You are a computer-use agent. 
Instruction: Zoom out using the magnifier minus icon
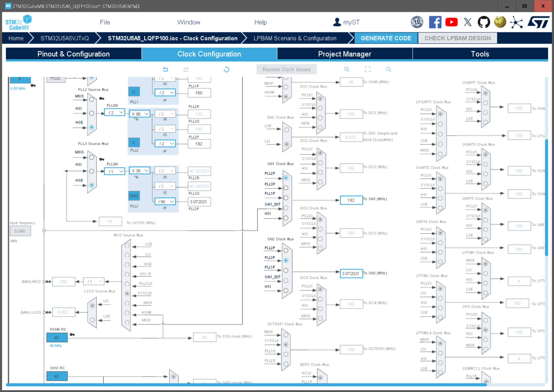coord(388,69)
